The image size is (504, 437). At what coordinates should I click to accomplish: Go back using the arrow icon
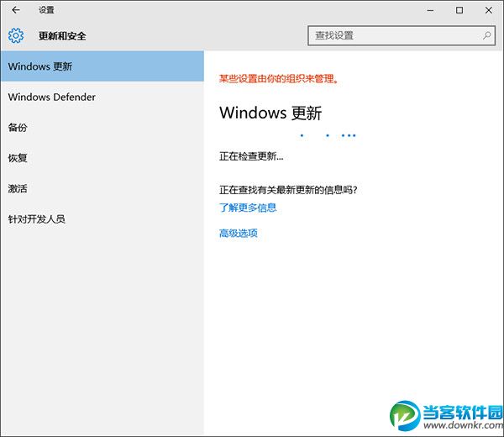coord(16,10)
